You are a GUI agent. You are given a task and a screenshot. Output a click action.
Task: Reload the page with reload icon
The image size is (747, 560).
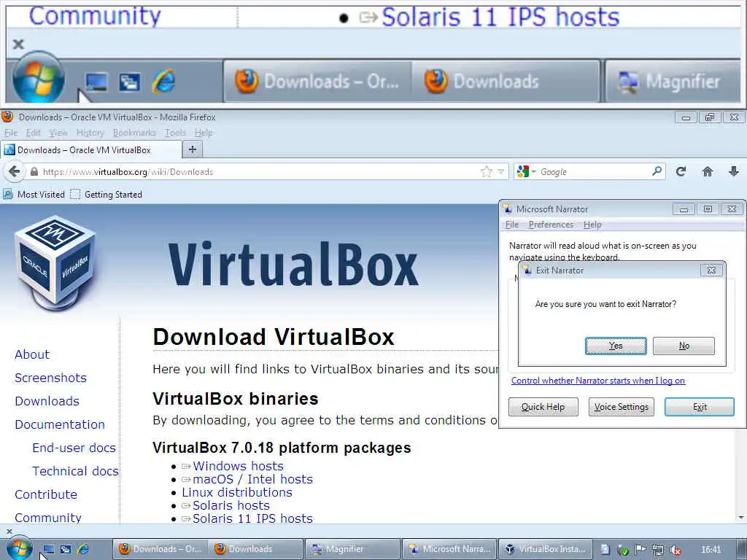[x=681, y=171]
